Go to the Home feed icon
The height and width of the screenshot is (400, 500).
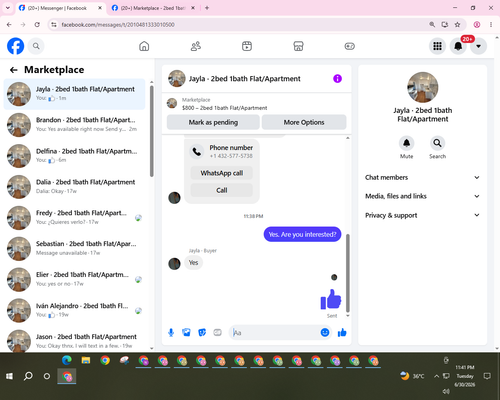144,46
